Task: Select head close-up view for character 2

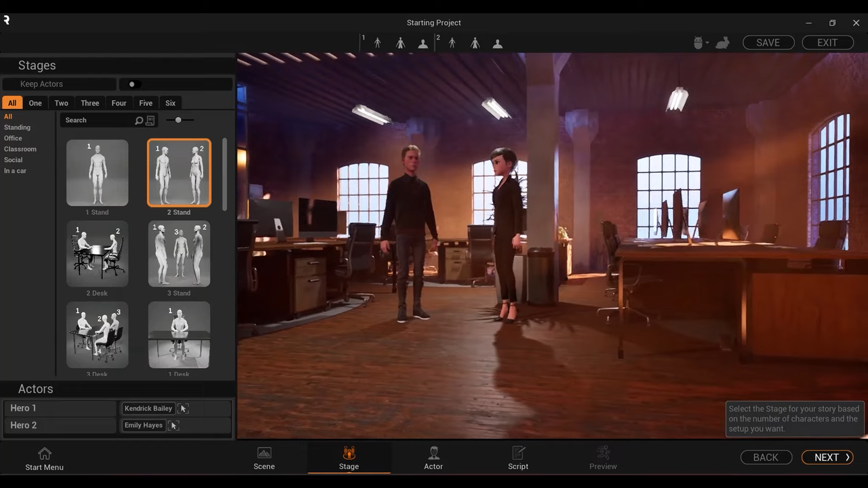Action: click(497, 43)
